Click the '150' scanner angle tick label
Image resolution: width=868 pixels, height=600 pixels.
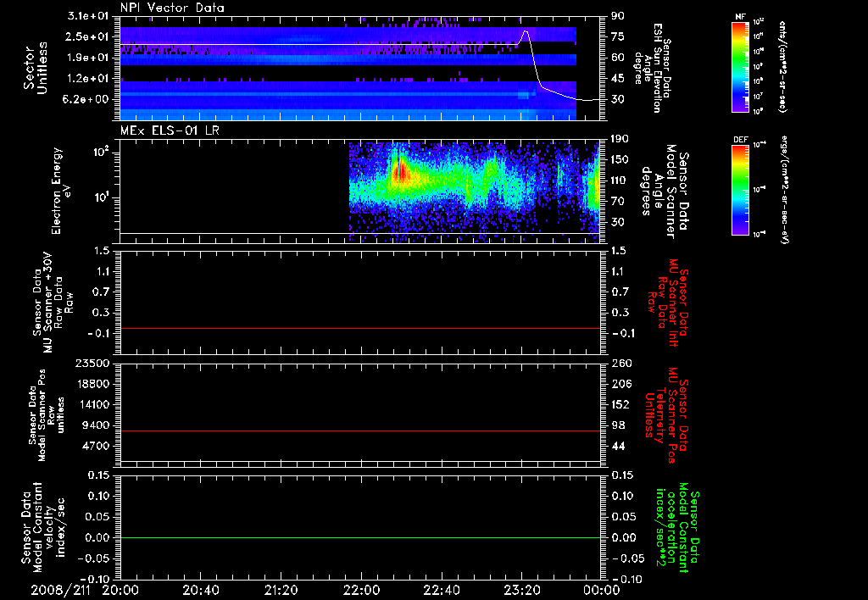(x=620, y=159)
